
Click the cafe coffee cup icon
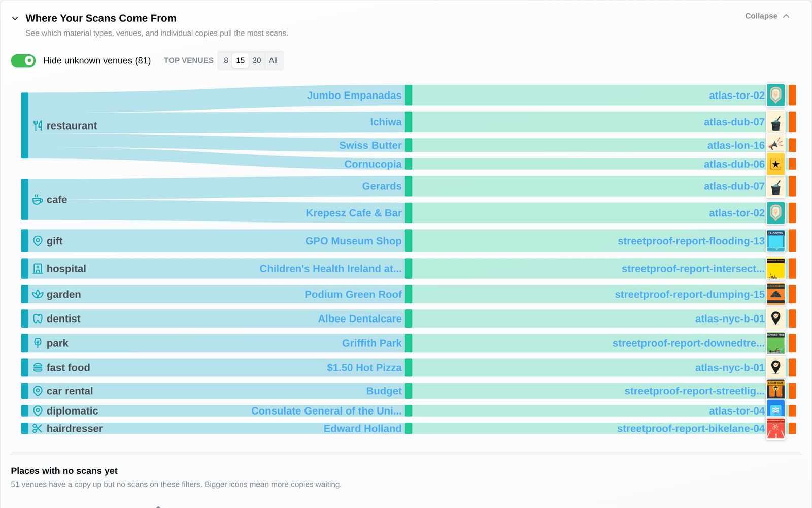point(38,200)
